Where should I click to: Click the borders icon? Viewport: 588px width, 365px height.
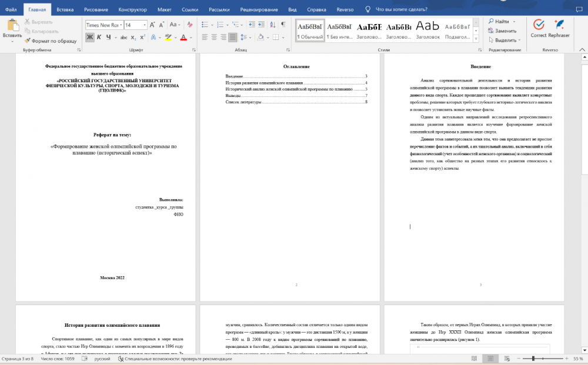click(276, 37)
